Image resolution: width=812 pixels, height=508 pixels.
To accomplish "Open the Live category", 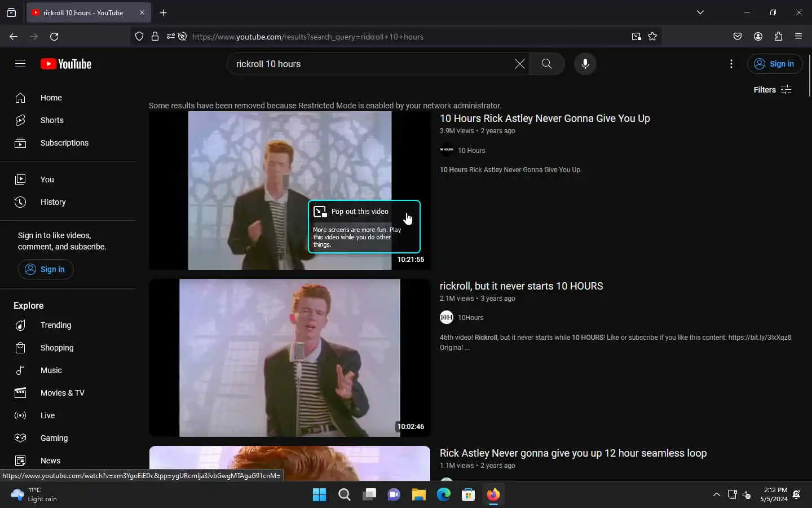I will pos(68,415).
